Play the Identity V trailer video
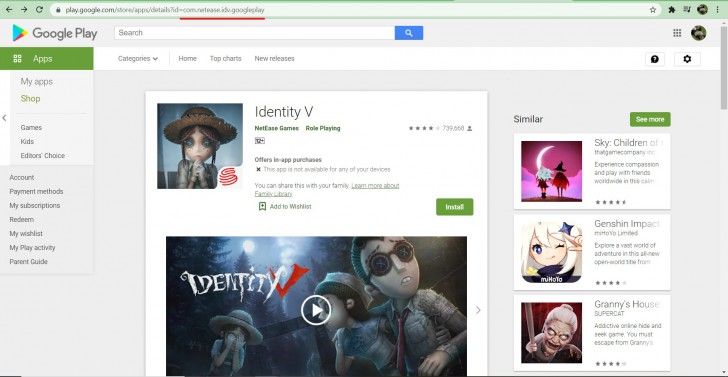Image resolution: width=728 pixels, height=377 pixels. [x=316, y=310]
